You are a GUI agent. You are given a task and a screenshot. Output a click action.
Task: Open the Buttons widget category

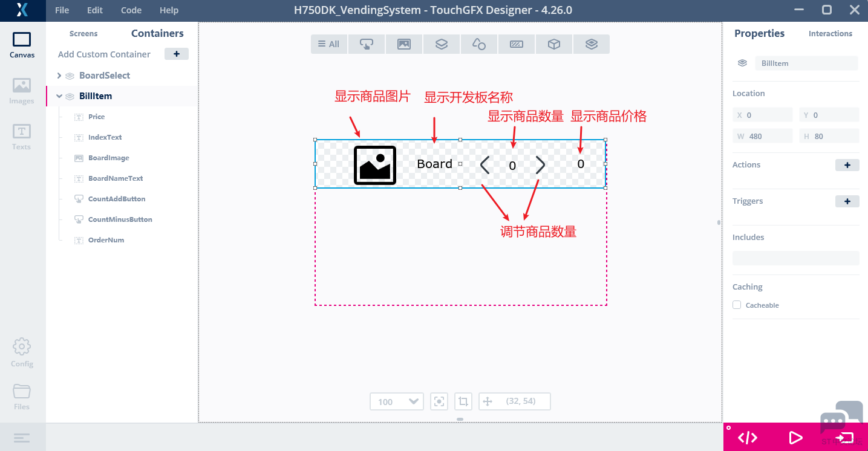(367, 44)
